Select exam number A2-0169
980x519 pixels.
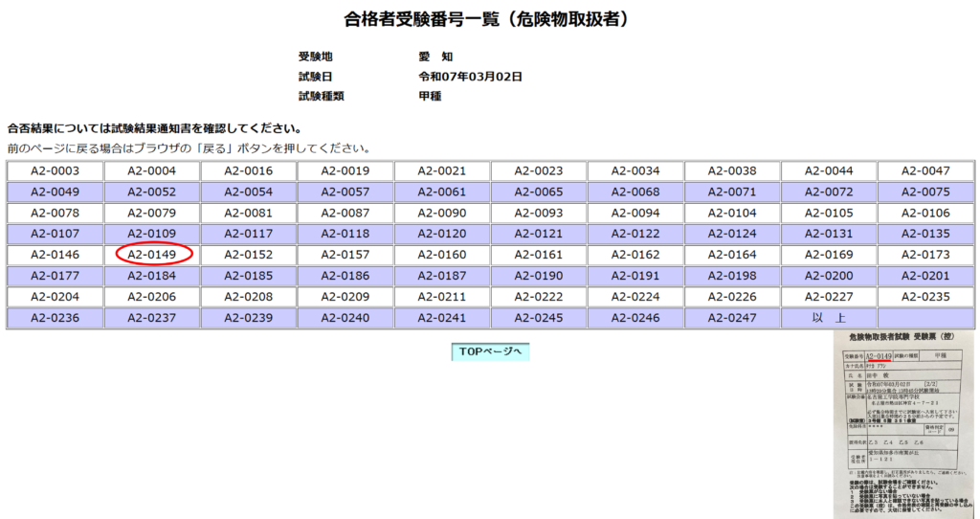tap(828, 255)
